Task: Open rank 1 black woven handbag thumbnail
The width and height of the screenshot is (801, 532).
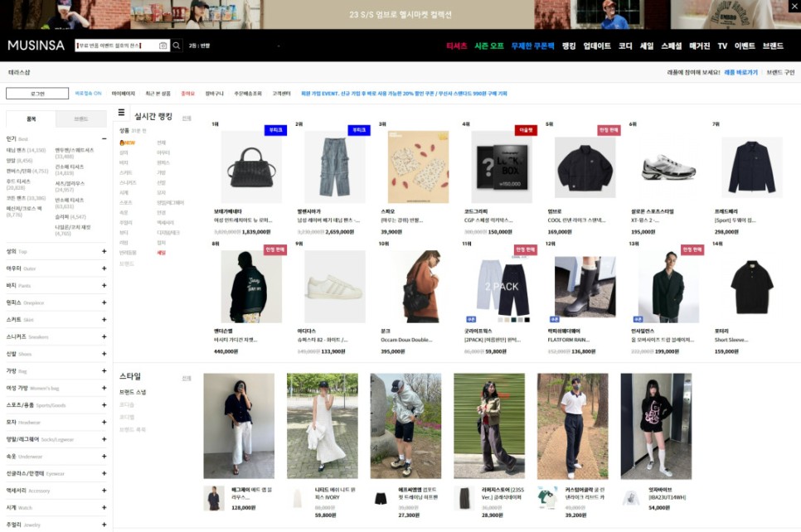Action: point(251,167)
